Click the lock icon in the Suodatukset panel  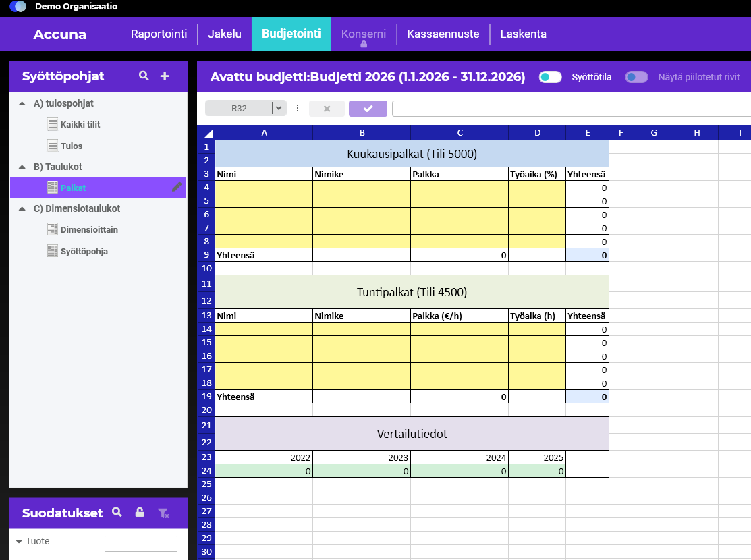140,512
